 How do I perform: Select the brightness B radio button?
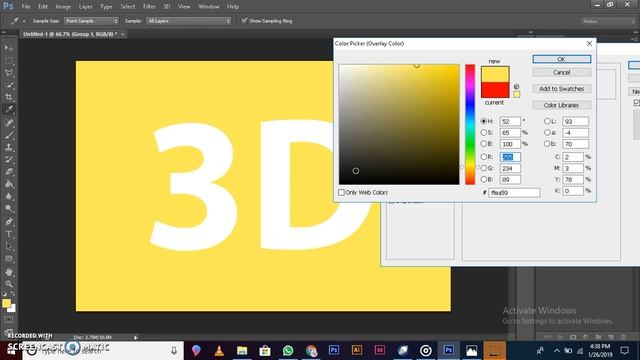coord(484,144)
